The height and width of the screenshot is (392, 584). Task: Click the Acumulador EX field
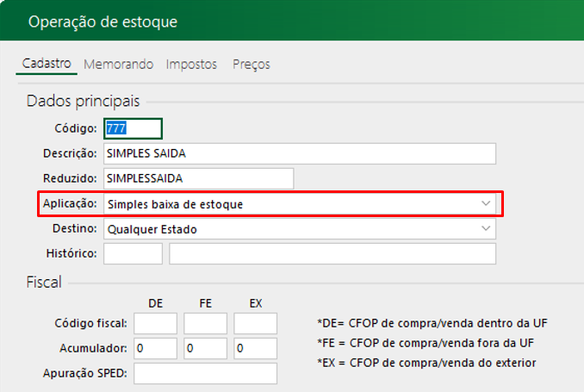255,348
